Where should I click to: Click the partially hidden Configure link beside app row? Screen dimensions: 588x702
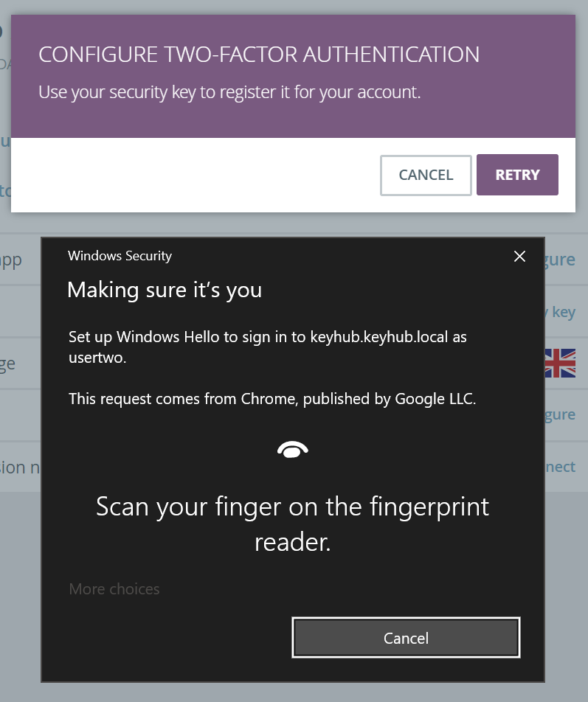click(x=560, y=260)
